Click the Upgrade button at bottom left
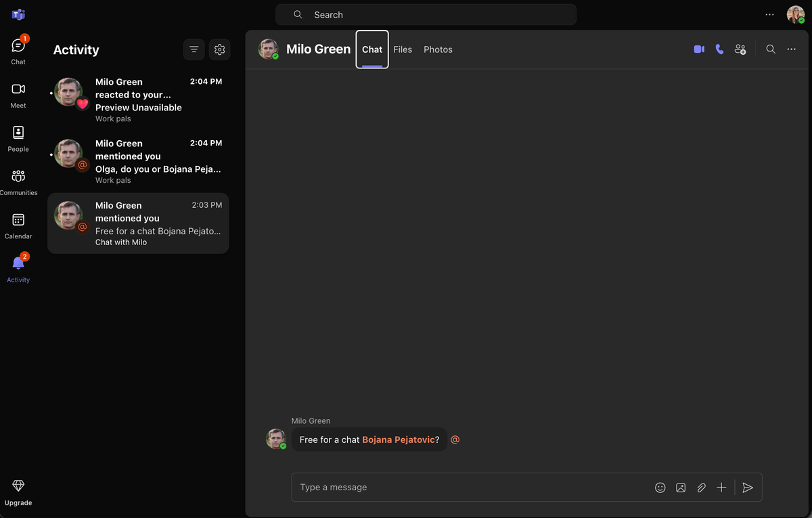This screenshot has width=812, height=518. tap(18, 491)
